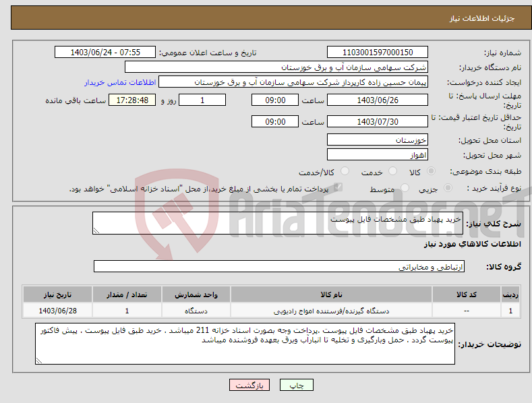The image size is (532, 403).
Task: Click the announcement date field 1403/06/24 - 07:55
Action: [105, 53]
